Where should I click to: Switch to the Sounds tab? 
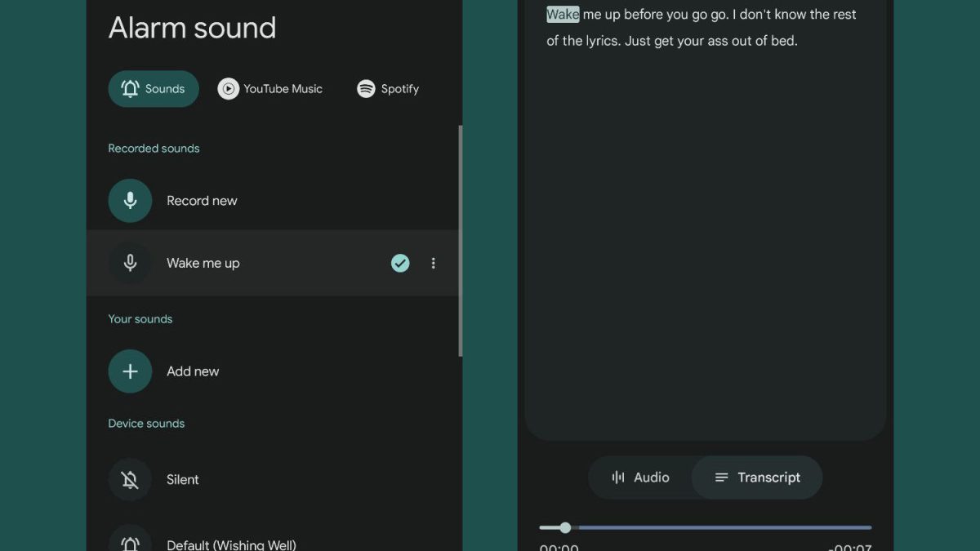point(154,89)
